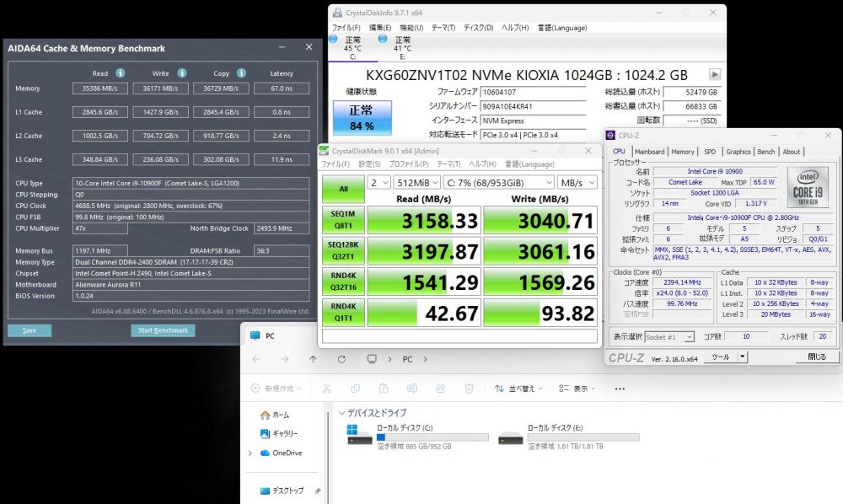Viewport: 843px width, 504px height.
Task: Click the Copy info icon in AIDA64
Action: 241,73
